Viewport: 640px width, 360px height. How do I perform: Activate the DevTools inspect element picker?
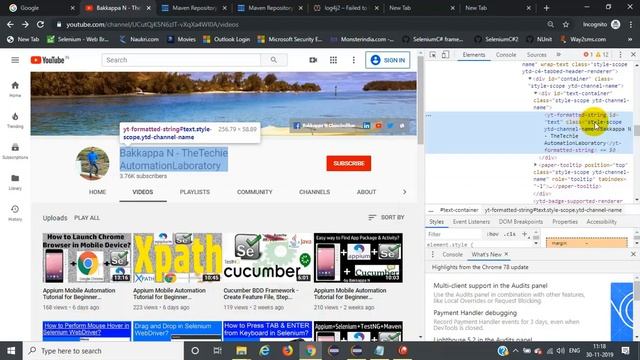(433, 54)
